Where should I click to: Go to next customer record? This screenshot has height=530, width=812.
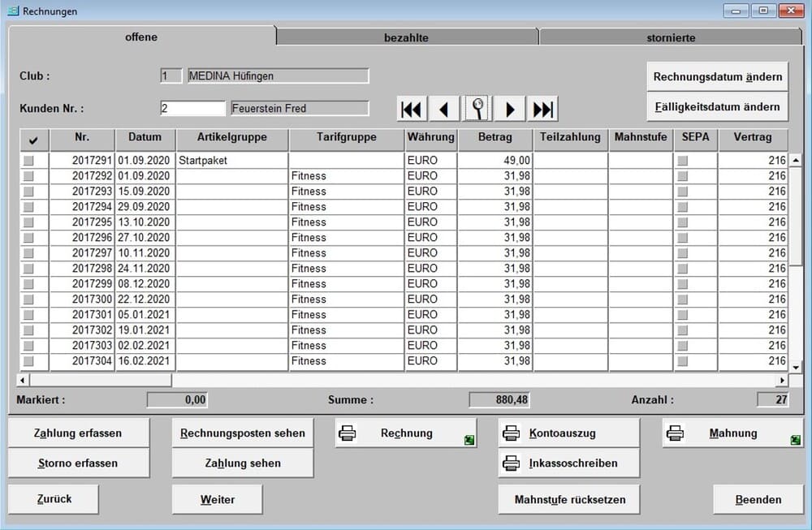point(510,109)
